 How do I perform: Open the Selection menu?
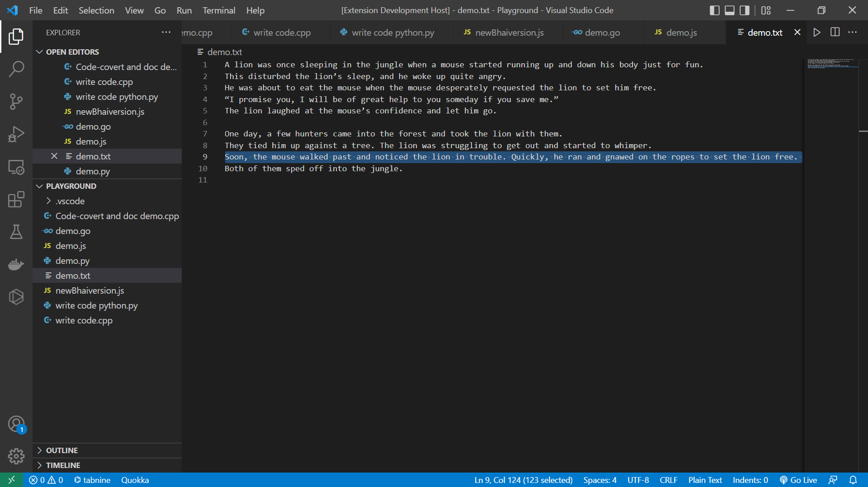pyautogui.click(x=96, y=10)
